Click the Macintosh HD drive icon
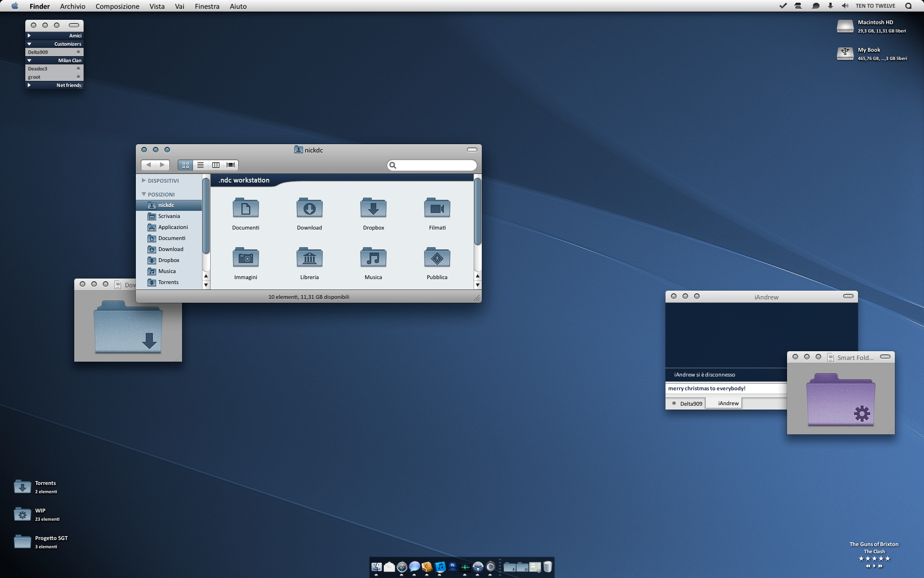The height and width of the screenshot is (578, 924). point(845,26)
